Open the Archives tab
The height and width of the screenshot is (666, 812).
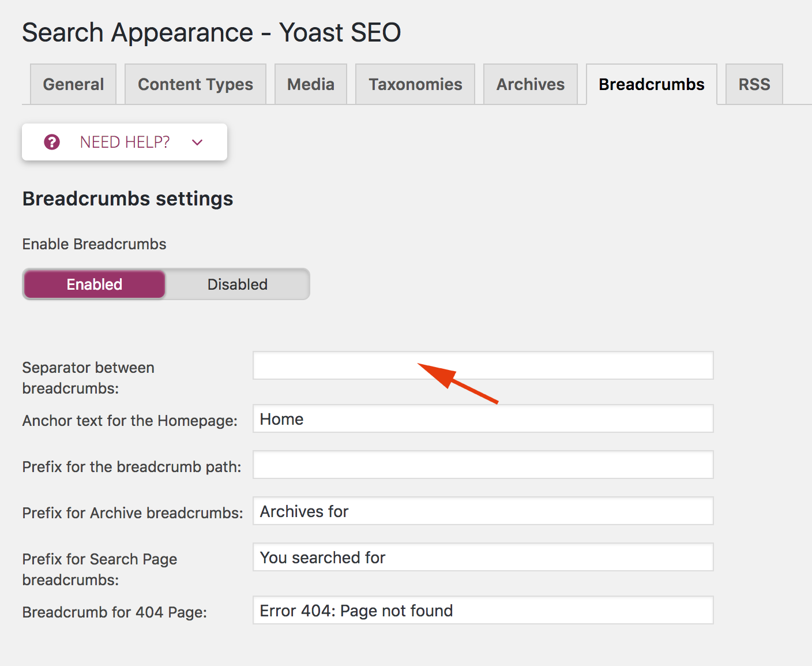point(531,84)
